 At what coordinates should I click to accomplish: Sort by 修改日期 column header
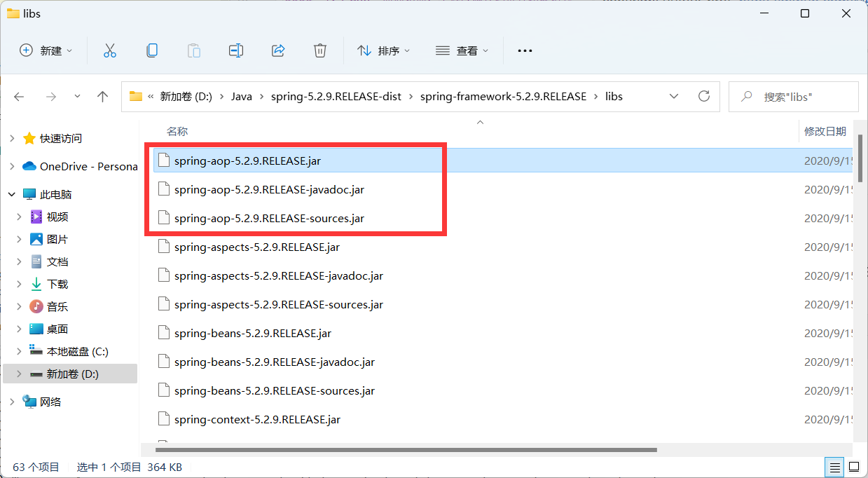point(825,132)
